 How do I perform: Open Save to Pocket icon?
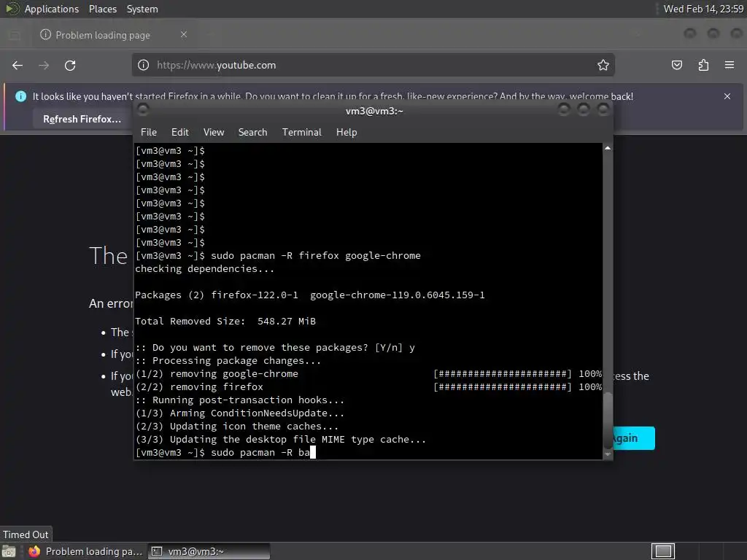677,65
